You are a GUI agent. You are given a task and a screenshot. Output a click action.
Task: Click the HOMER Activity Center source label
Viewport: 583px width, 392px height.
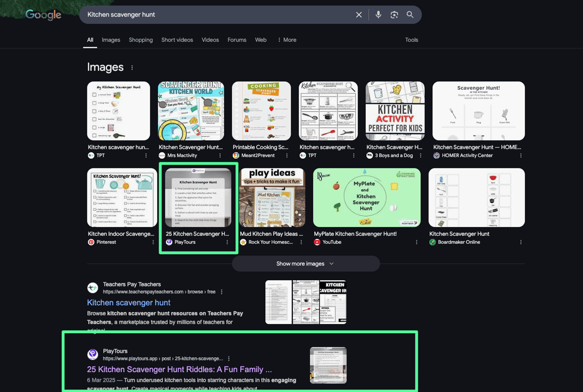(467, 156)
